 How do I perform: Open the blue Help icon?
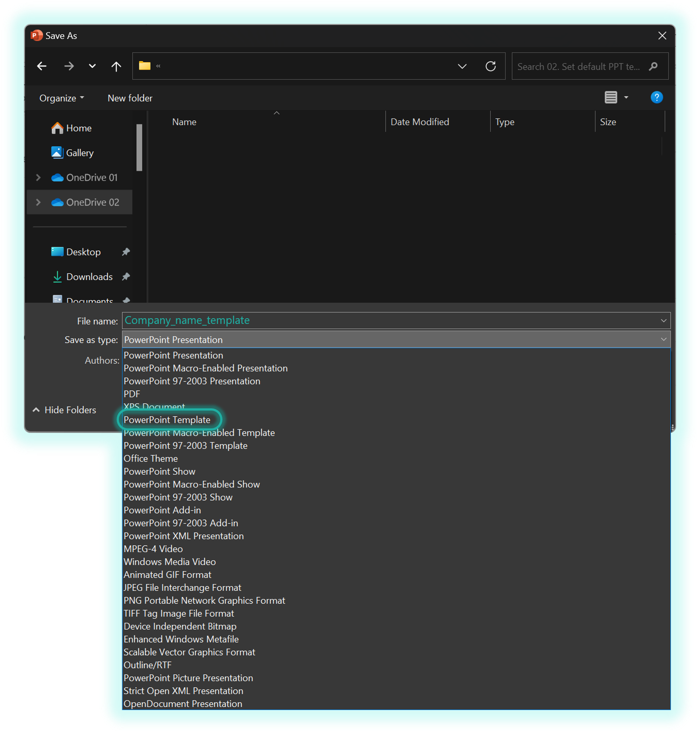click(x=656, y=98)
